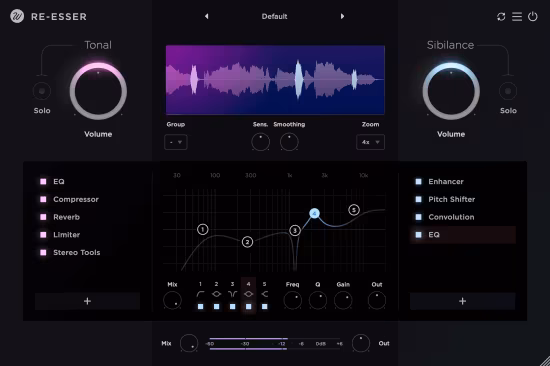Select EQ node 5 on the curve
The width and height of the screenshot is (550, 366).
point(354,210)
